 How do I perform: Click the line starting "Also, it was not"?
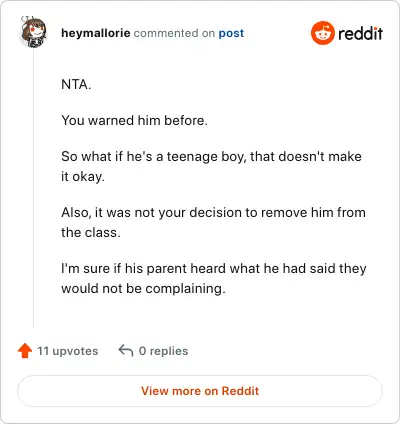(213, 212)
